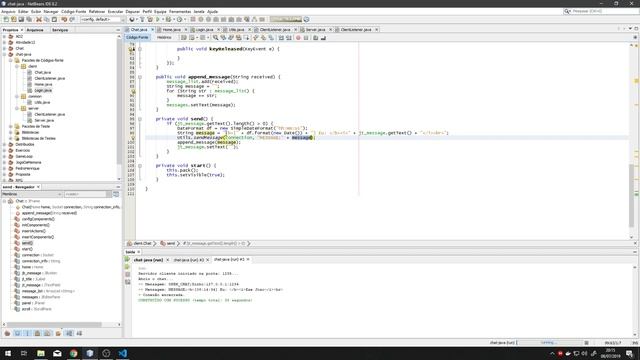
Task: Open Visual Studio Code from taskbar
Action: pos(122,353)
